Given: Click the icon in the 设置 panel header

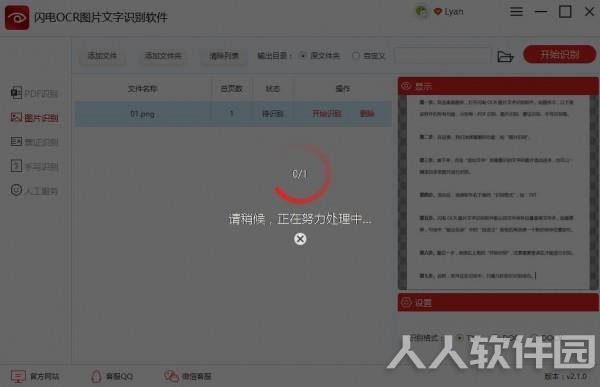Looking at the screenshot, I should (x=406, y=302).
